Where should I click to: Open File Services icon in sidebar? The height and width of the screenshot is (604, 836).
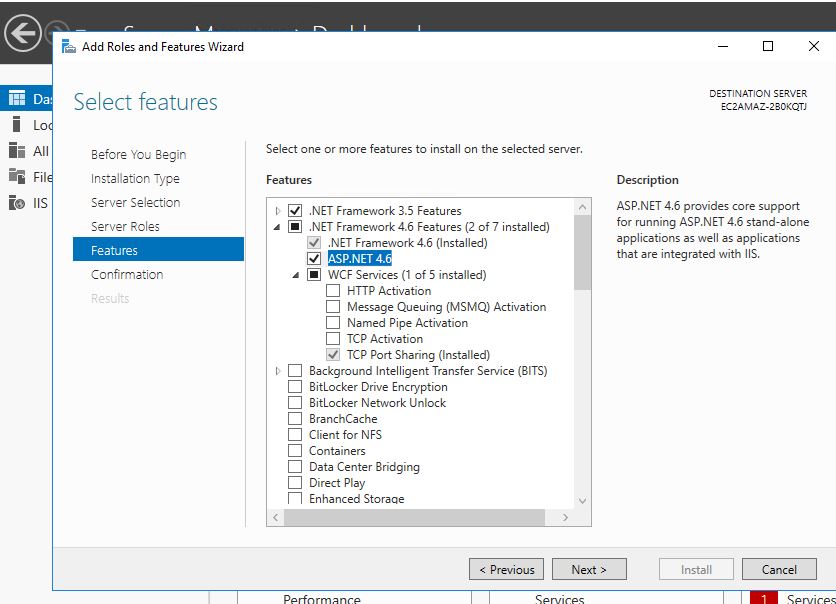click(17, 177)
